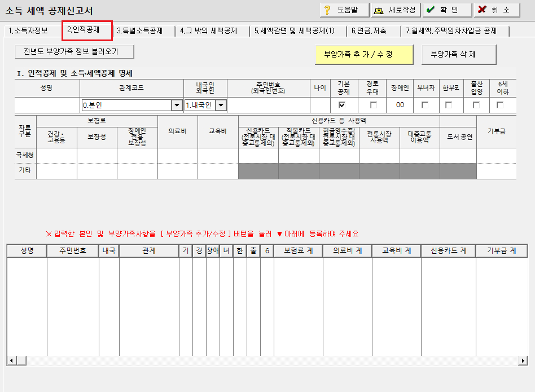Click the 장애인 code field showing 00
The height and width of the screenshot is (392, 535).
400,105
